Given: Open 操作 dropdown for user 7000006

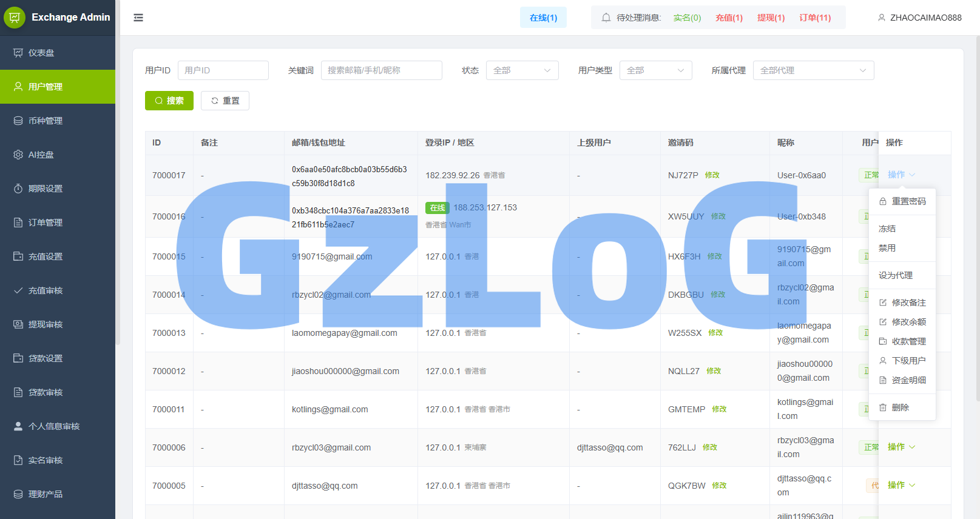Looking at the screenshot, I should click(x=901, y=447).
